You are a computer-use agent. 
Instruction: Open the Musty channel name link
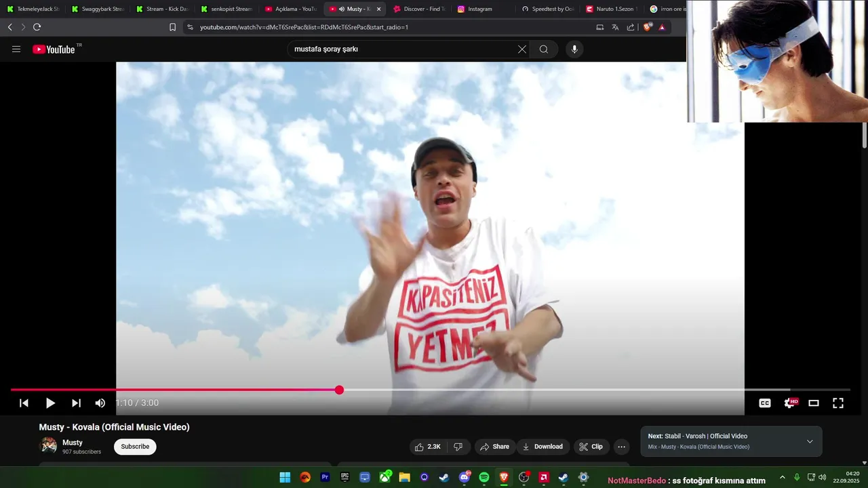click(73, 443)
